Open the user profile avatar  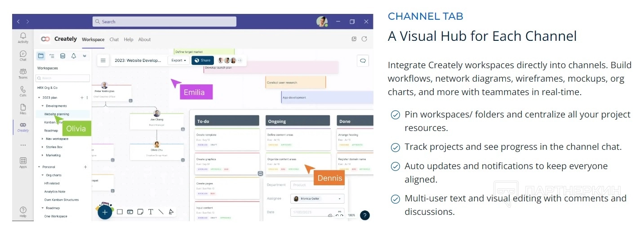tap(321, 22)
